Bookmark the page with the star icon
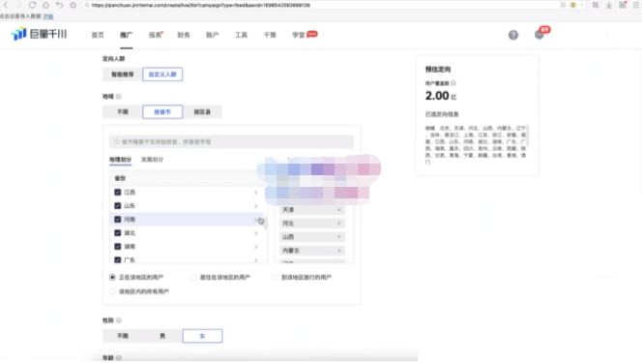 [x=73, y=5]
